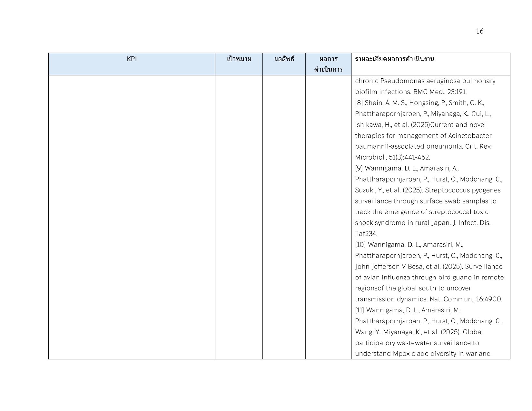Click the 'jiaf234.' text
The height and width of the screenshot is (411, 532).
(x=366, y=234)
